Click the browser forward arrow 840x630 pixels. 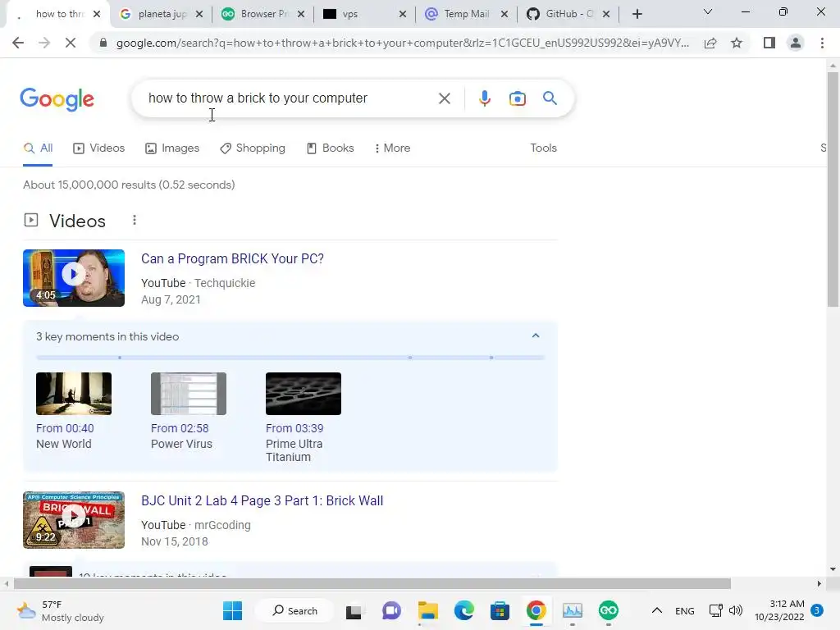coord(44,43)
